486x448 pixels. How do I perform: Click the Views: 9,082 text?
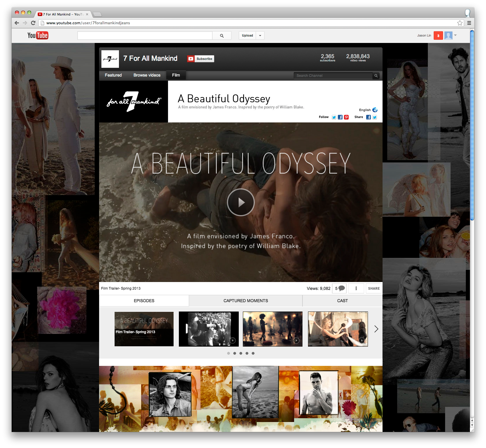pyautogui.click(x=319, y=288)
